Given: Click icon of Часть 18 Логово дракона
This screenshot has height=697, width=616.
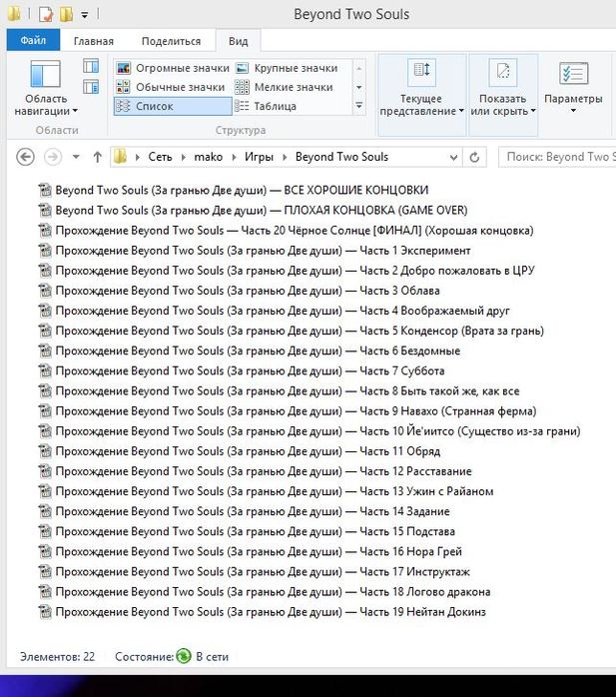Looking at the screenshot, I should [x=45, y=591].
